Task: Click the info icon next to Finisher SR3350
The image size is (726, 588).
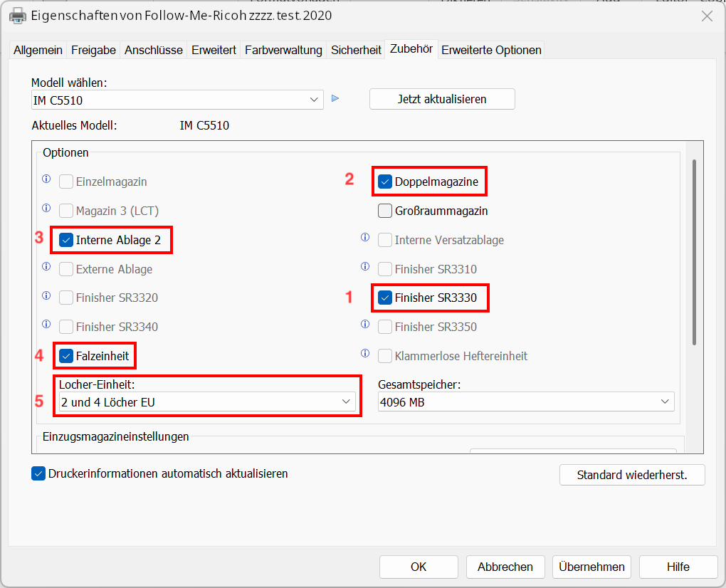Action: tap(365, 325)
